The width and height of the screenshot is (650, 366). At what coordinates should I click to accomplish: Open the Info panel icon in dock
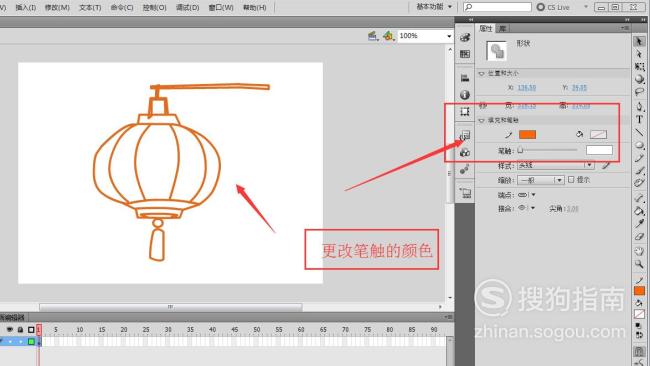tap(465, 95)
